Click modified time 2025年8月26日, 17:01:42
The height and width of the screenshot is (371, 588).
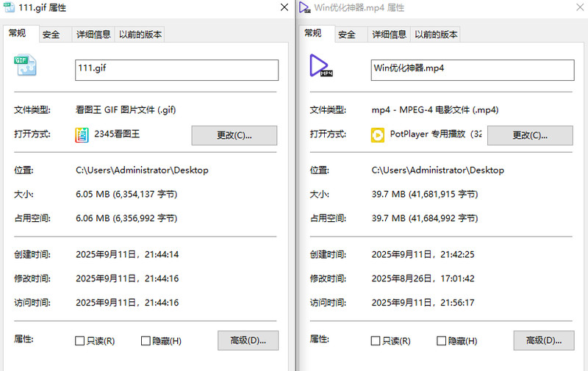click(423, 278)
